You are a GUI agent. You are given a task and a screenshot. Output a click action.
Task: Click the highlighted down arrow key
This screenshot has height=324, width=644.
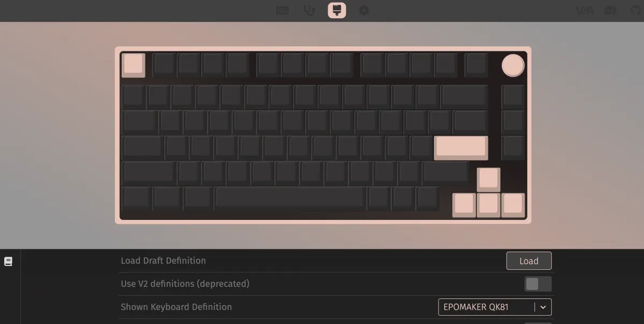pyautogui.click(x=488, y=205)
